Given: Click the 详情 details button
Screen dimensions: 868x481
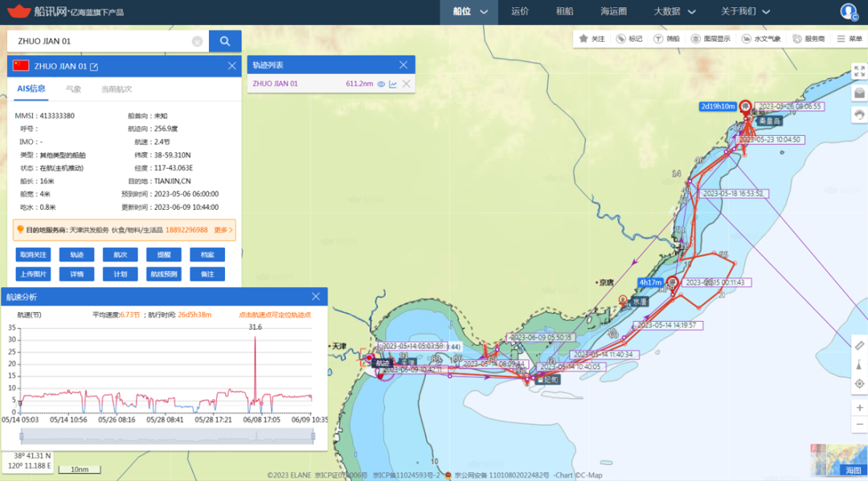Looking at the screenshot, I should point(77,274).
